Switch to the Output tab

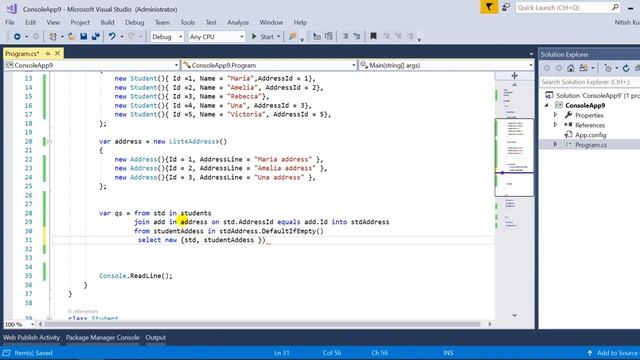(x=156, y=338)
